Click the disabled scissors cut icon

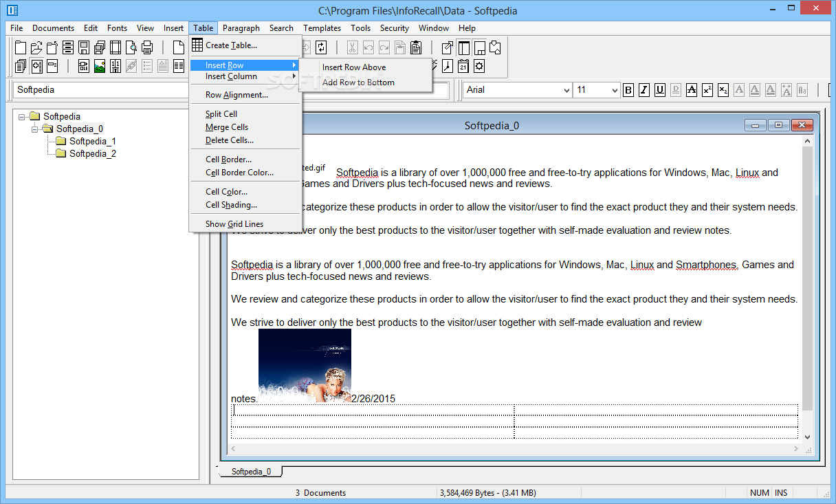(x=353, y=47)
